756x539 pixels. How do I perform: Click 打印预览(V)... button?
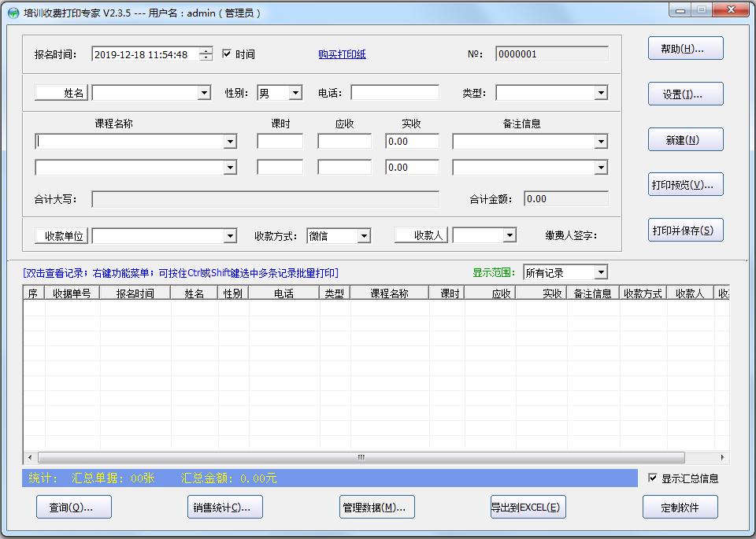pos(685,185)
